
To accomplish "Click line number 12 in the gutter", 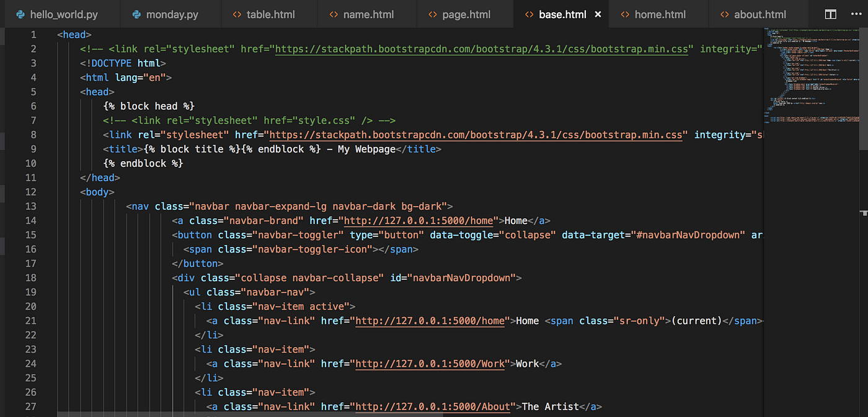I will (31, 192).
